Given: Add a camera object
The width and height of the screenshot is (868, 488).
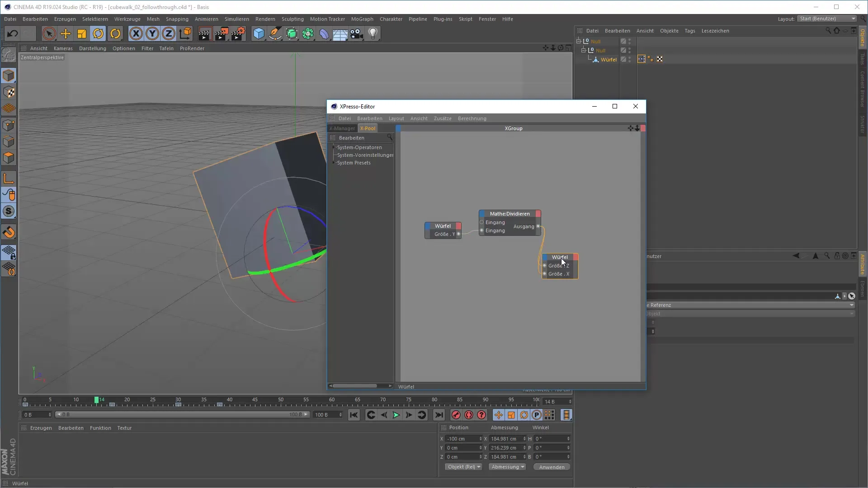Looking at the screenshot, I should pyautogui.click(x=356, y=33).
